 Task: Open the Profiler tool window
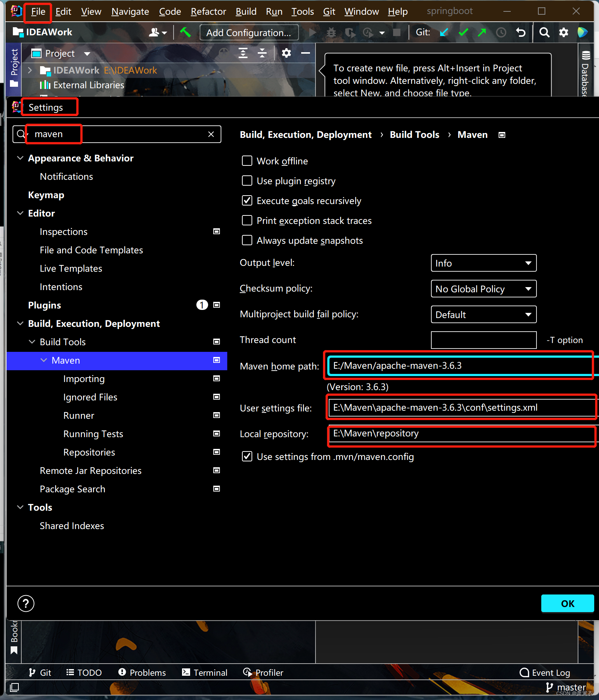pyautogui.click(x=263, y=672)
